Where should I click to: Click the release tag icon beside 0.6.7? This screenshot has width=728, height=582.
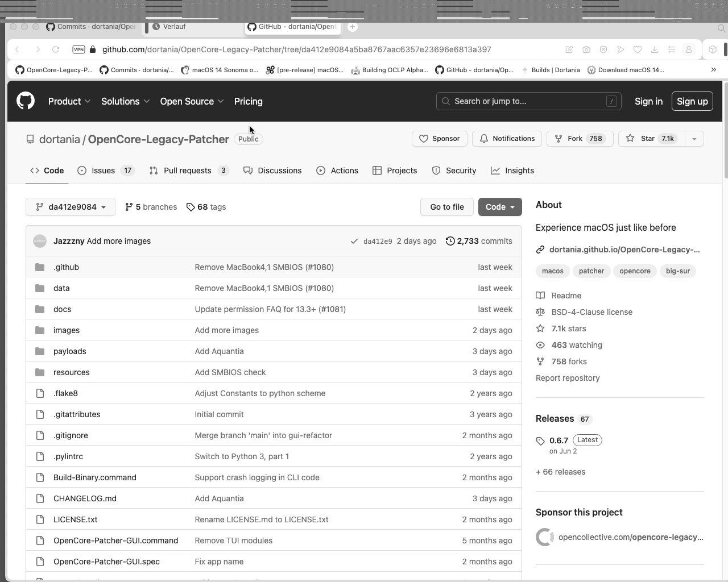[x=540, y=441]
